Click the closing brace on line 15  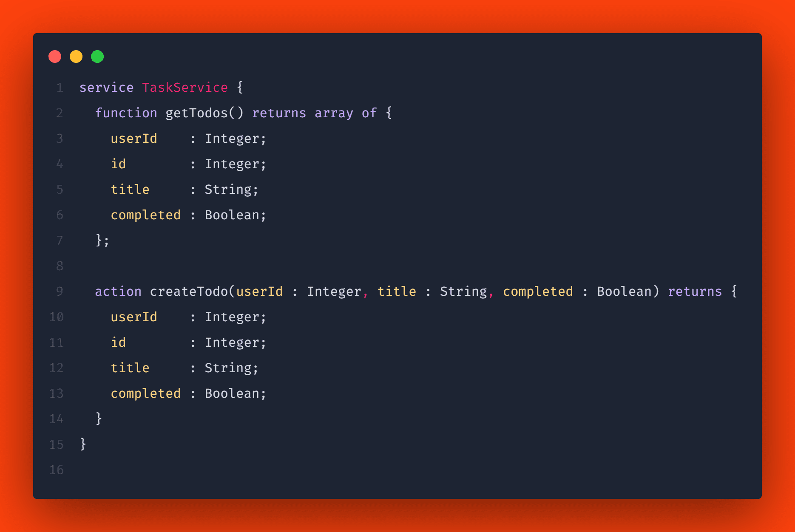click(83, 444)
